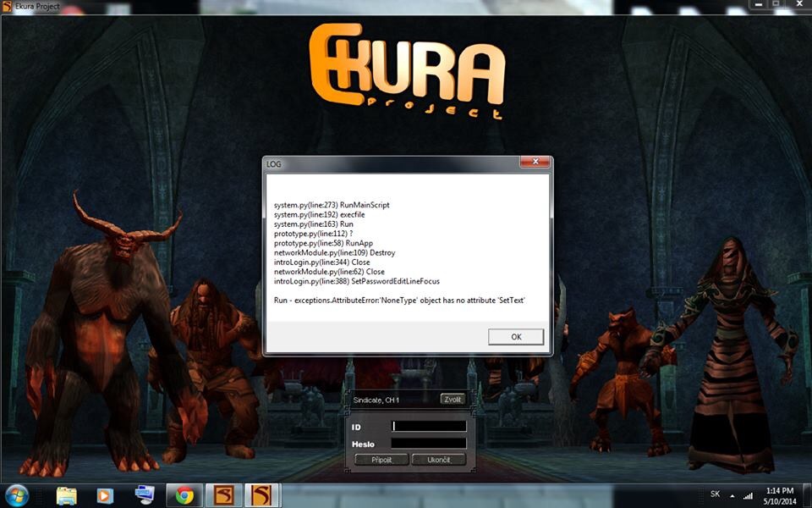The height and width of the screenshot is (508, 812).
Task: Minimize the Ekura Project window
Action: tap(756, 4)
